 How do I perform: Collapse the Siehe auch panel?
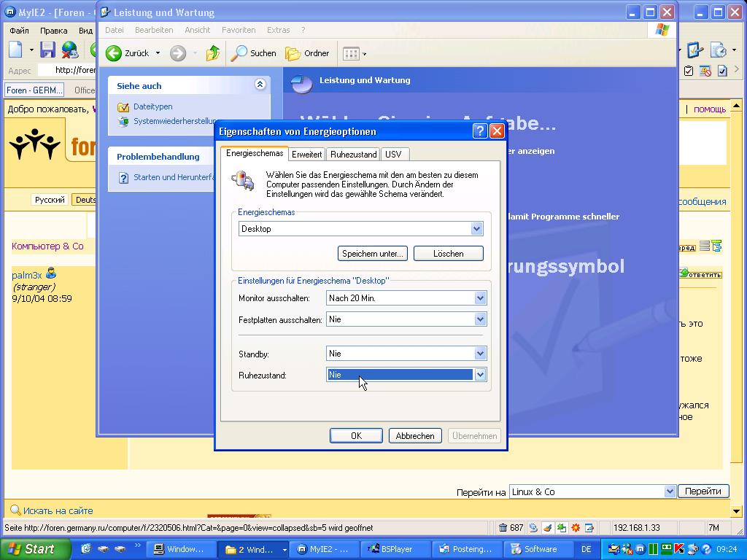[x=260, y=85]
